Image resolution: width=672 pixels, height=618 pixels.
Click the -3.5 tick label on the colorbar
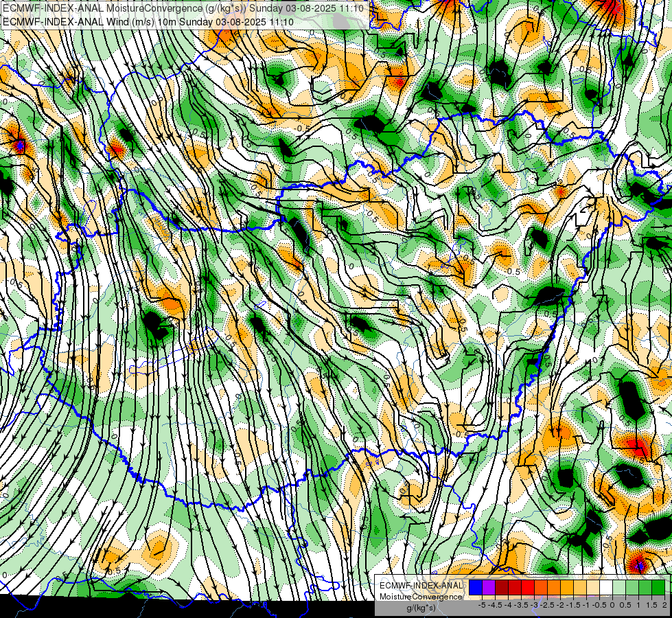(521, 605)
